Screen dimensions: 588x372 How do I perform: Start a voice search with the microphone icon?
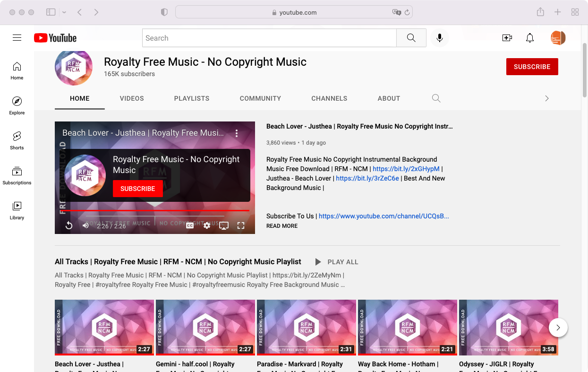pos(440,38)
